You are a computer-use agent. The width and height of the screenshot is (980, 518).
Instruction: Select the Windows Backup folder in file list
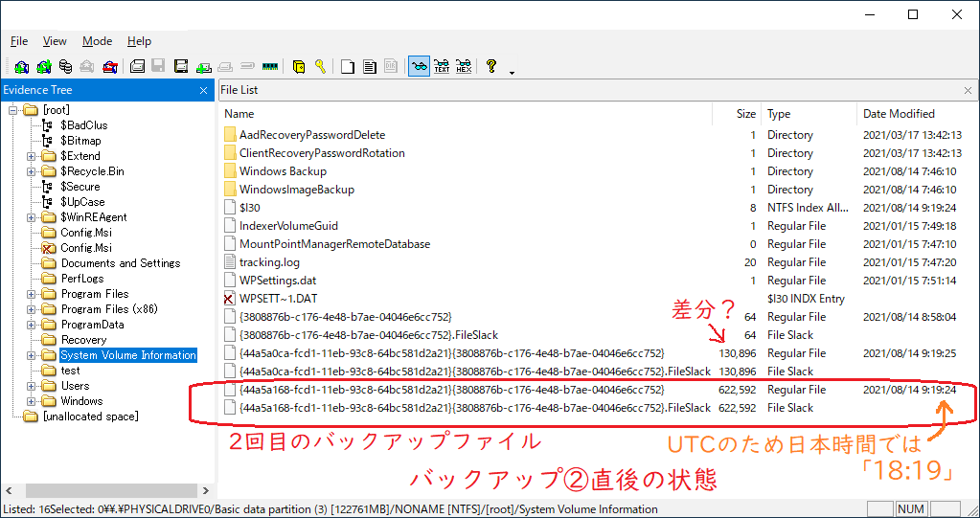coord(283,171)
